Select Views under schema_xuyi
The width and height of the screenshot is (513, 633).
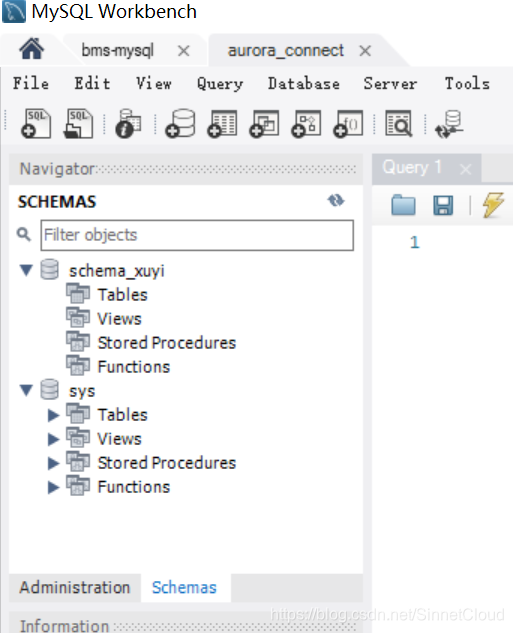tap(119, 319)
